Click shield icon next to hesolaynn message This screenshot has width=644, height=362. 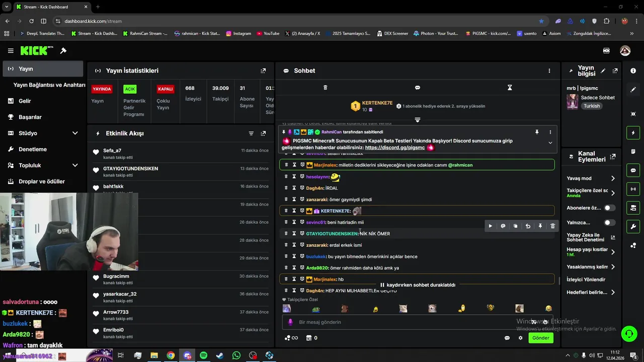(302, 176)
